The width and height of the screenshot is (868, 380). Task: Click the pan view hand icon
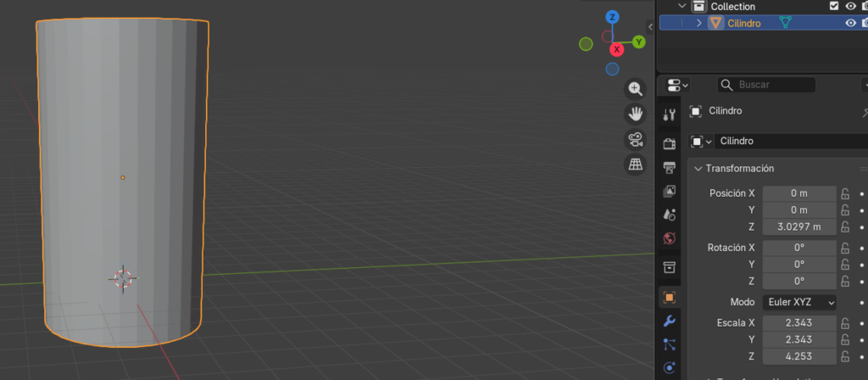coord(635,115)
